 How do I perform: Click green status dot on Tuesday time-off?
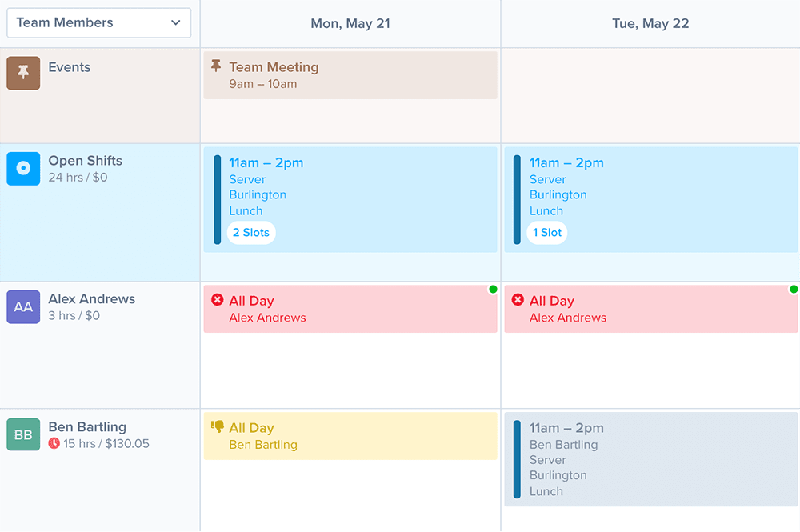click(794, 289)
